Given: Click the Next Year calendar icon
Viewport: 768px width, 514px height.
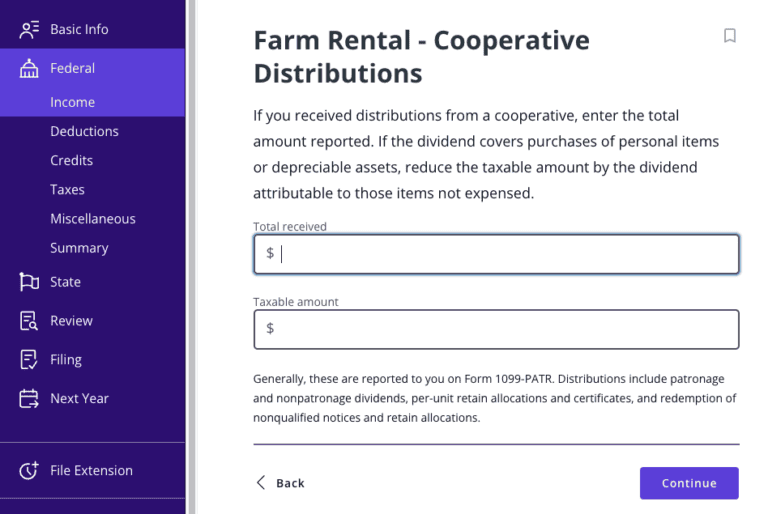Looking at the screenshot, I should click(x=29, y=398).
